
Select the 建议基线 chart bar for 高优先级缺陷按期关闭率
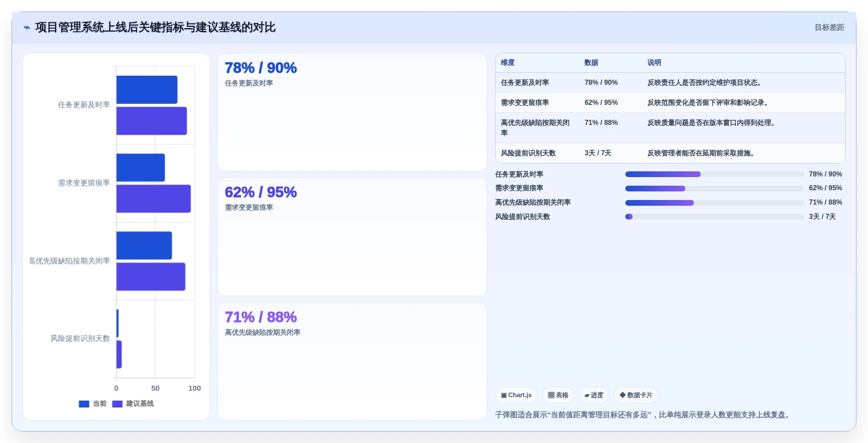coord(151,277)
